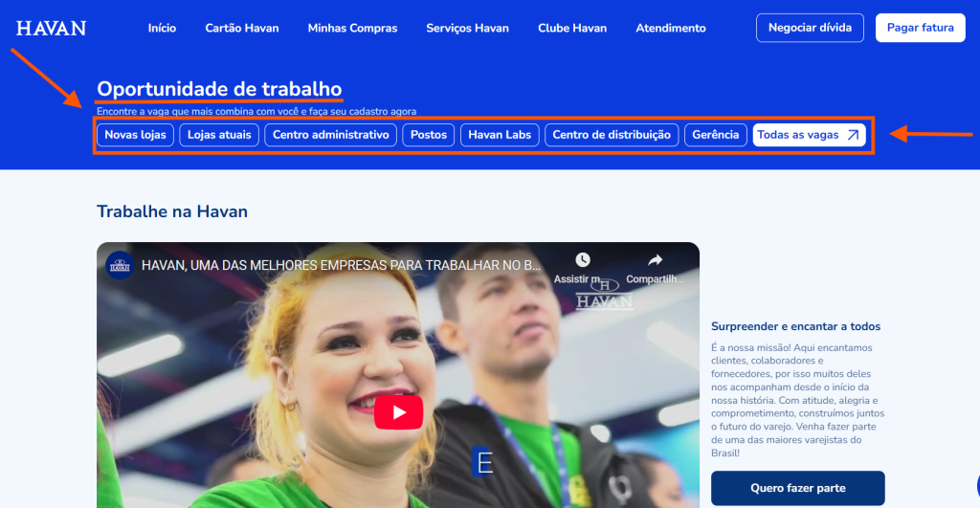The height and width of the screenshot is (508, 980).
Task: Open the Clube Havan menu
Action: [572, 28]
